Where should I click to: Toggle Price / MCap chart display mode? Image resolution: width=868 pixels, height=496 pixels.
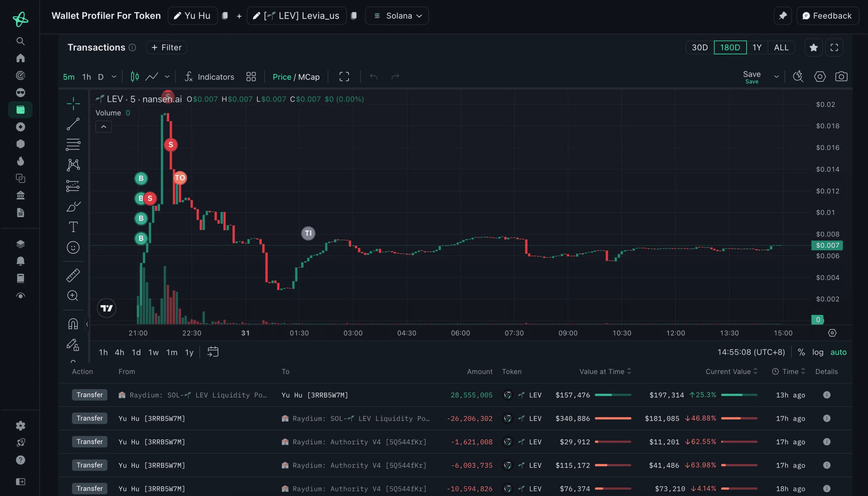[x=296, y=77]
